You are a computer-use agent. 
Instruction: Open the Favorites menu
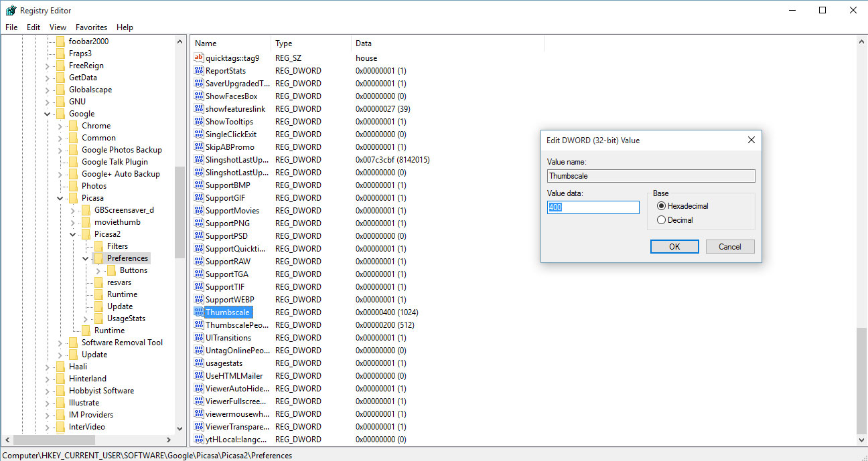[x=91, y=27]
